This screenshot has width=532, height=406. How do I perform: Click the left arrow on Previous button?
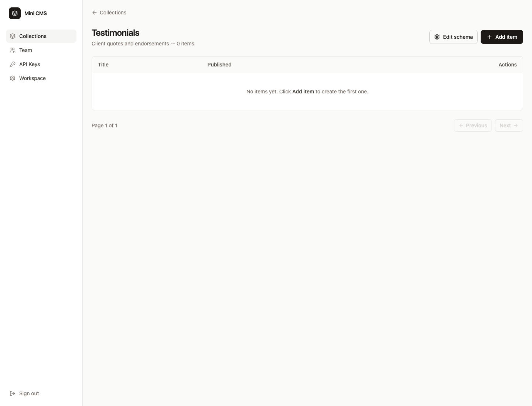(461, 125)
